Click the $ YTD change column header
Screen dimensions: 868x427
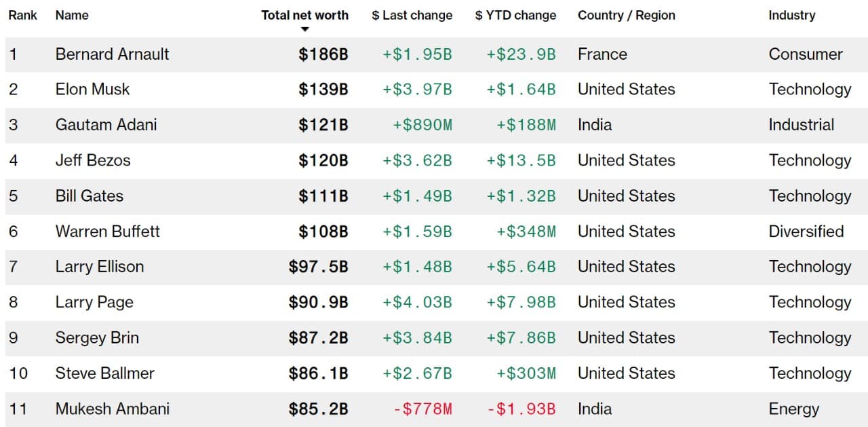515,15
